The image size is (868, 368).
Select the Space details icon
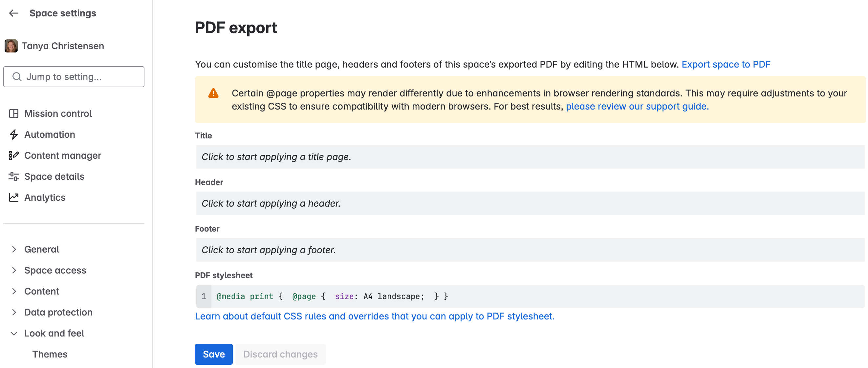(x=14, y=176)
